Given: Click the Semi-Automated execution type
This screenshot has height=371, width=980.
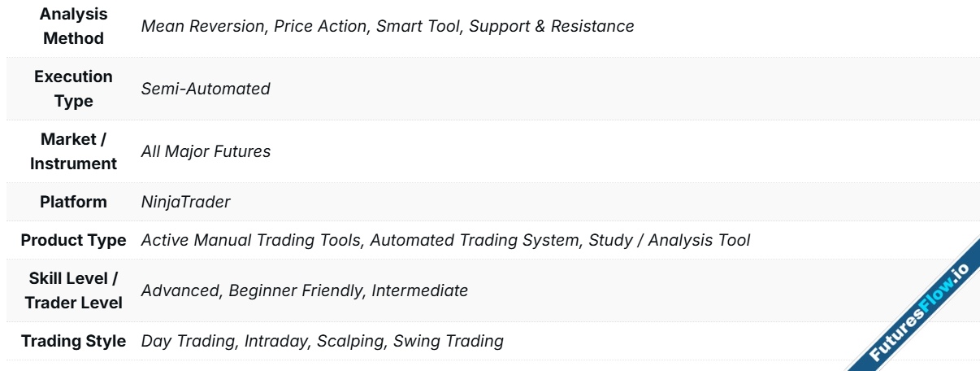Looking at the screenshot, I should [x=206, y=89].
